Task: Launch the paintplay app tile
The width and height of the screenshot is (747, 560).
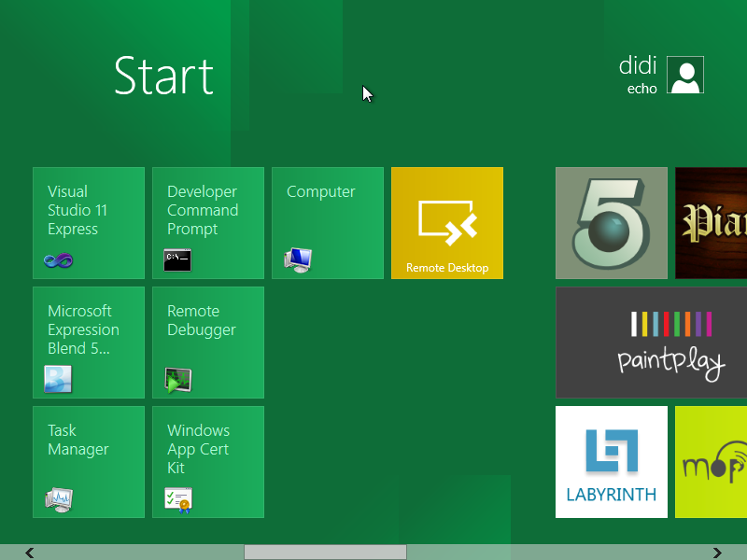Action: [651, 343]
